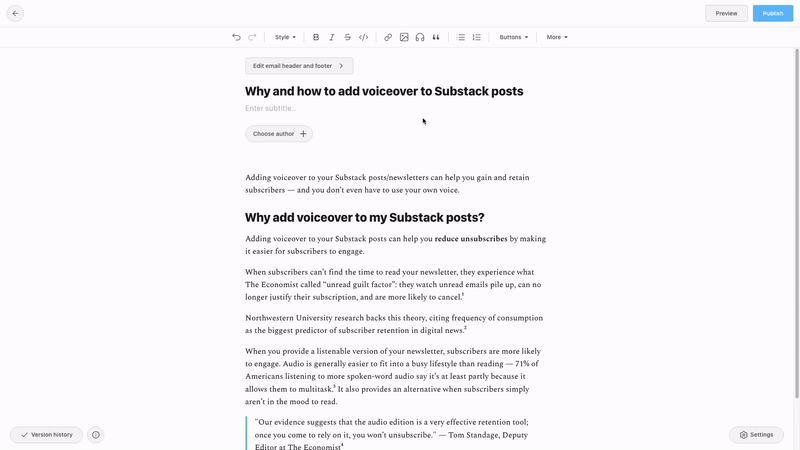This screenshot has height=450, width=800.
Task: Click the bold text "reduce unsubscribes"
Action: point(471,239)
